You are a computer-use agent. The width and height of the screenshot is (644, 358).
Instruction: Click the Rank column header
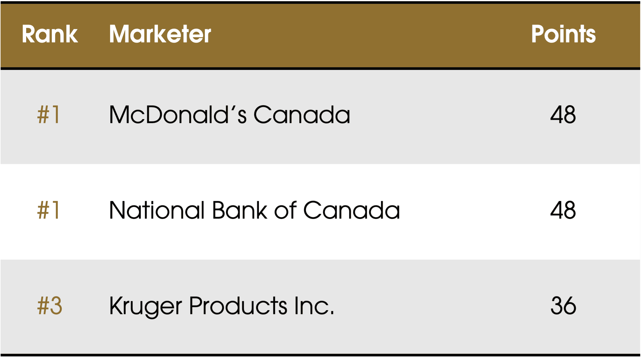coord(50,34)
